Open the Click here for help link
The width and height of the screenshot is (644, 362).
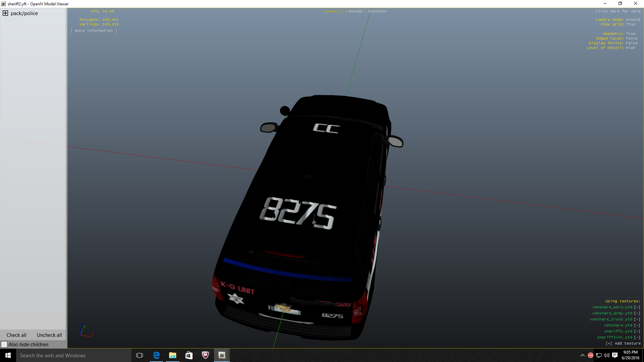[618, 11]
